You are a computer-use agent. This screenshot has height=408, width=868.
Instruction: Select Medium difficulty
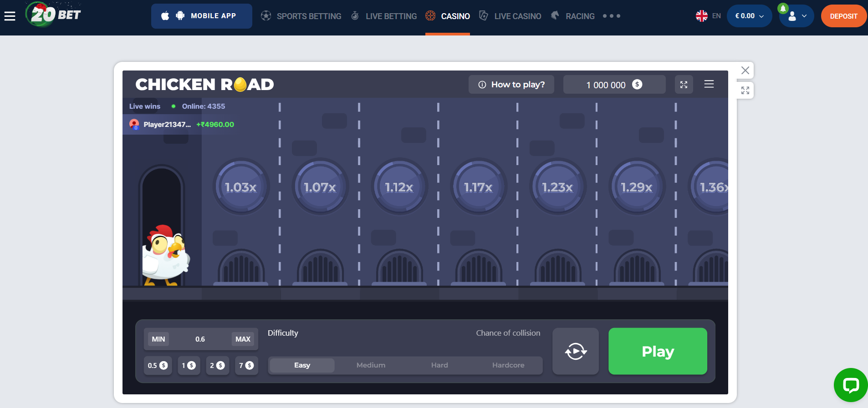[371, 365]
